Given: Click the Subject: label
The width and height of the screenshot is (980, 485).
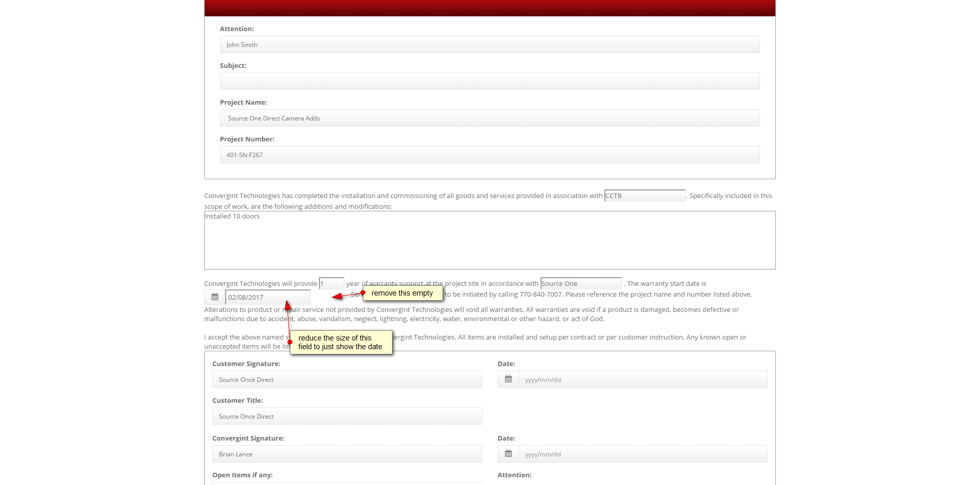Looking at the screenshot, I should pyautogui.click(x=233, y=66).
